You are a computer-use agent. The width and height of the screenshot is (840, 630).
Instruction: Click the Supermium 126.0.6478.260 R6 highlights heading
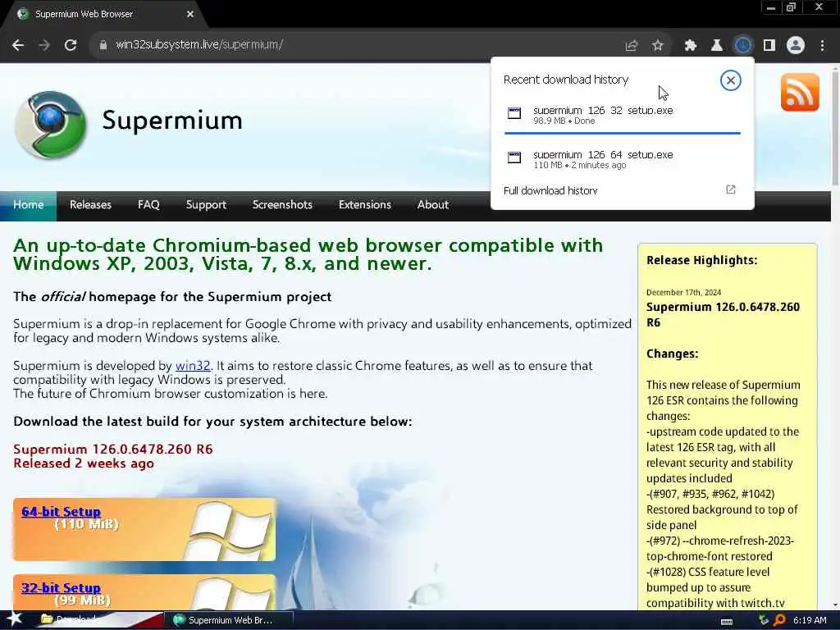pyautogui.click(x=723, y=315)
